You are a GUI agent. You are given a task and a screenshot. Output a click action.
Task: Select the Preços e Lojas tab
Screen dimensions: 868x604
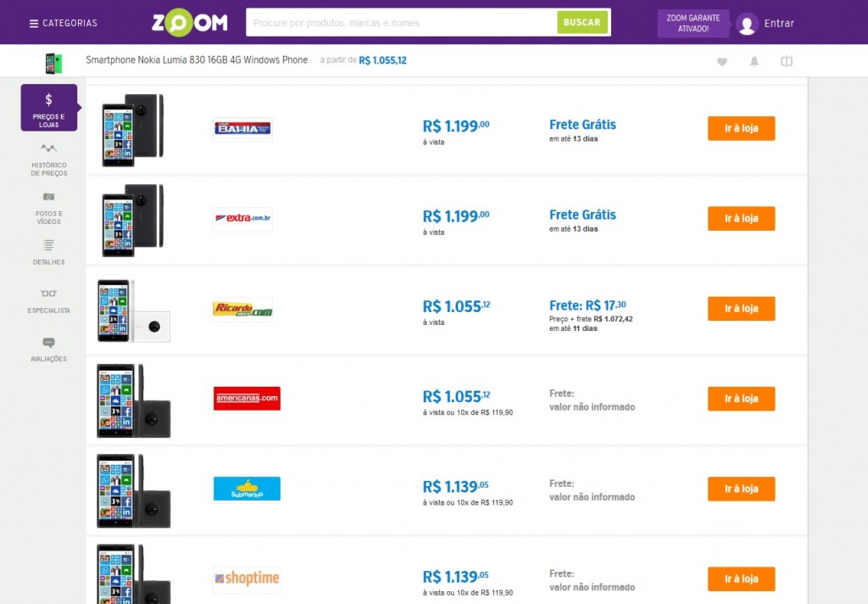(x=48, y=108)
